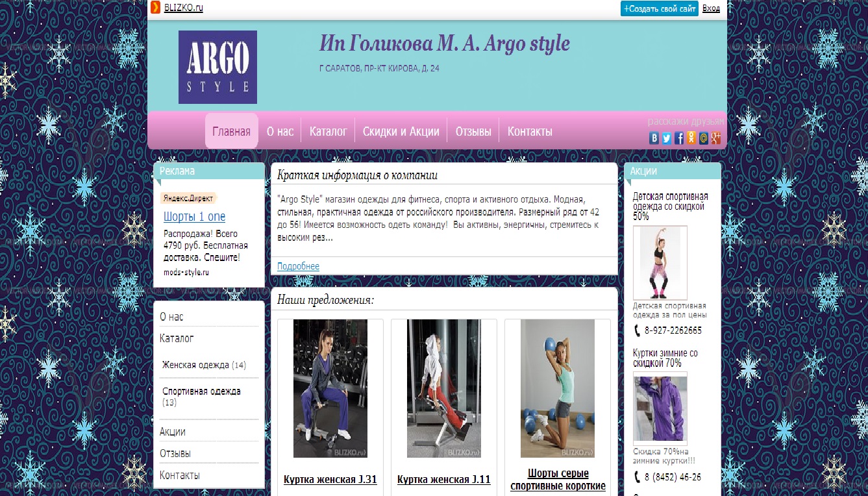Open 'Каталог' in the top navigation bar

coord(329,131)
